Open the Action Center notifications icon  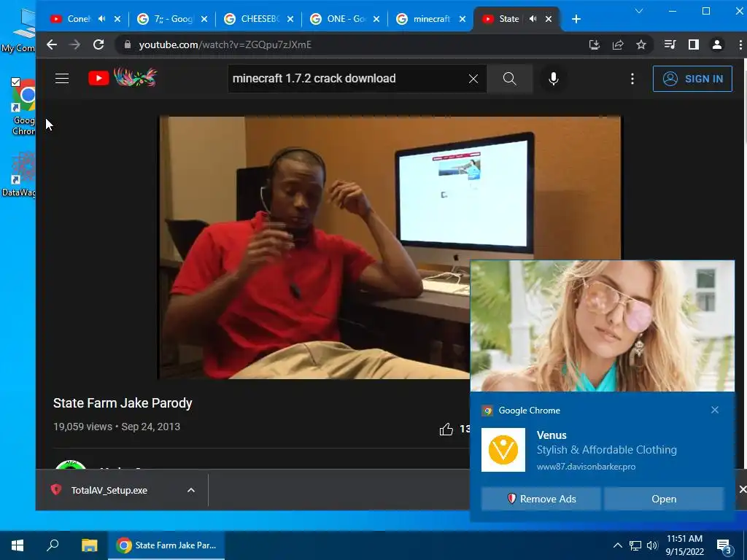(x=724, y=545)
